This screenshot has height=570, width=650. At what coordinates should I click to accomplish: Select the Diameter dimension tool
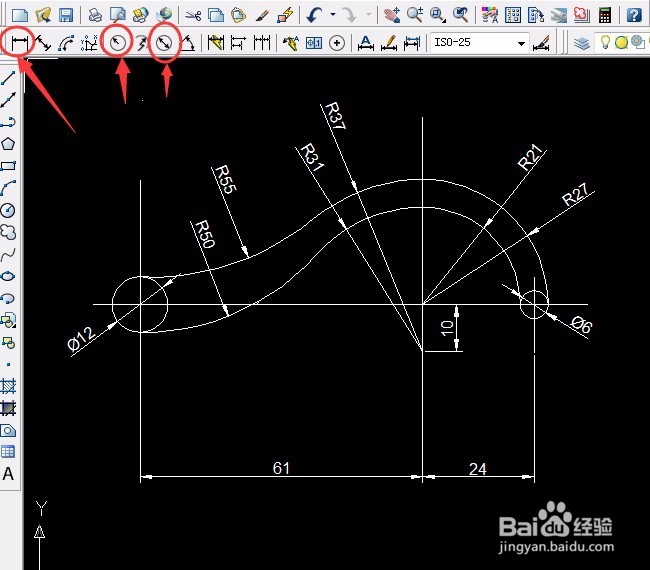coord(165,42)
